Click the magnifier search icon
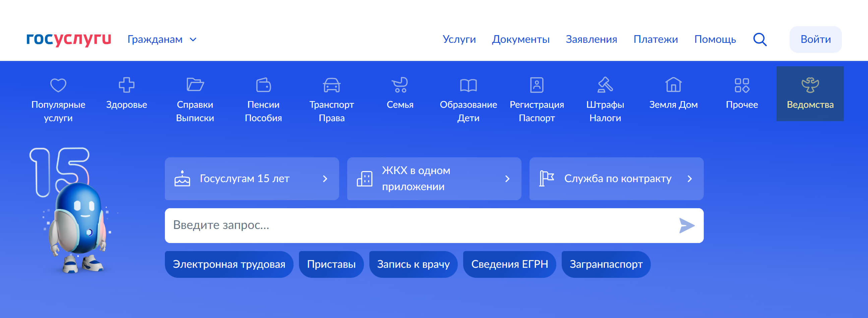This screenshot has height=318, width=868. point(760,39)
